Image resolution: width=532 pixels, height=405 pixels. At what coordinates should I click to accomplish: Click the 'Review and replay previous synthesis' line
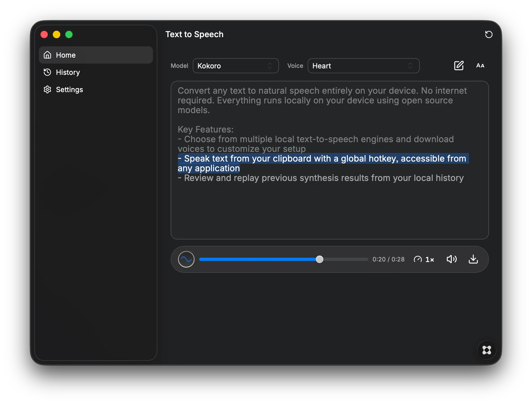(321, 178)
